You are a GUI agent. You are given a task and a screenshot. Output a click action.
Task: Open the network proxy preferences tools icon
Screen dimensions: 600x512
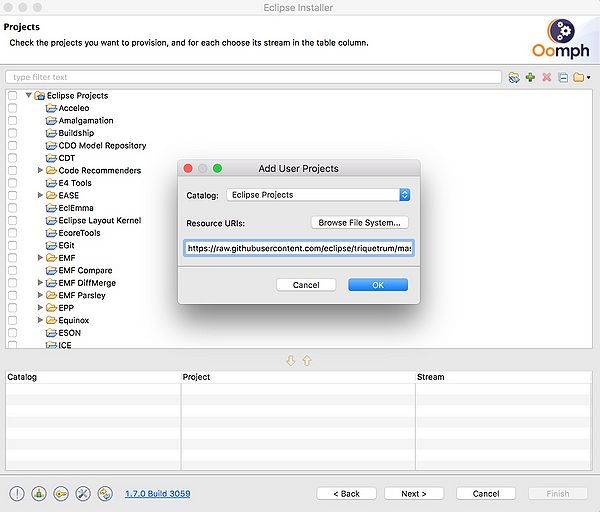(x=83, y=494)
